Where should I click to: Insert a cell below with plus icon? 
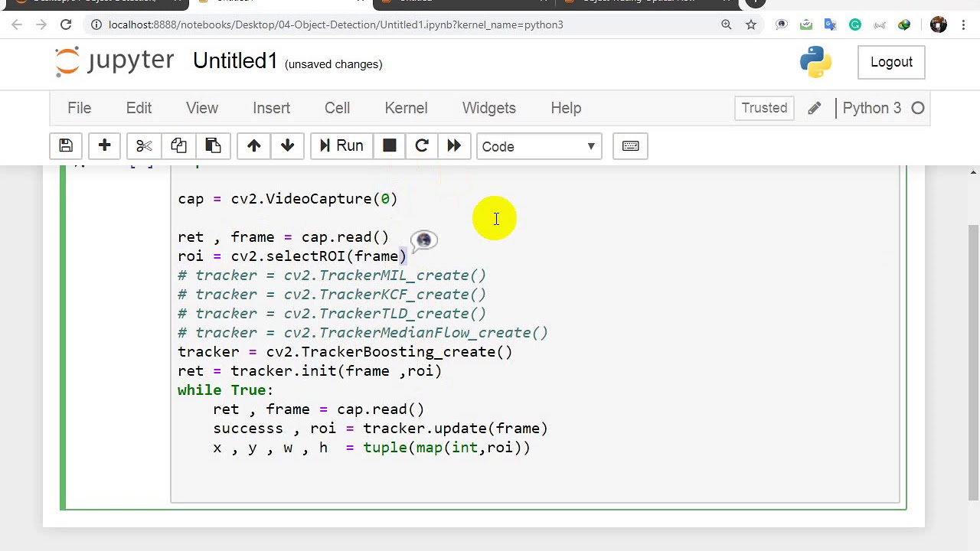105,146
